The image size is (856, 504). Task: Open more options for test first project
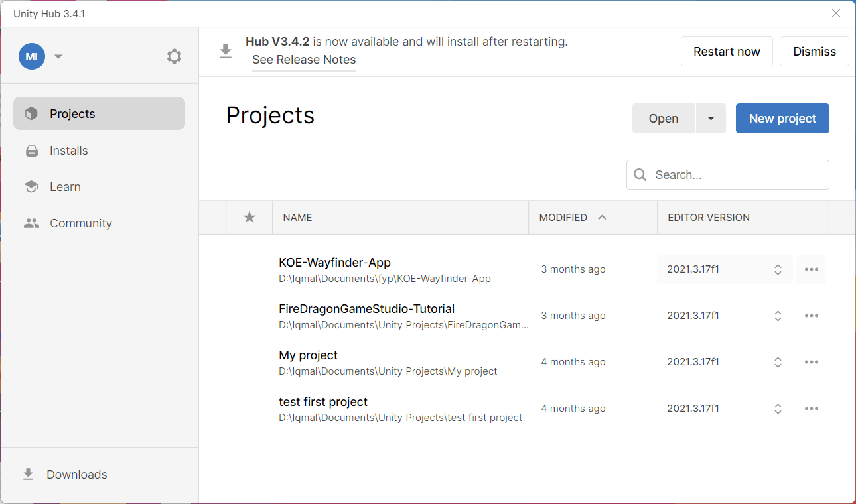click(811, 409)
